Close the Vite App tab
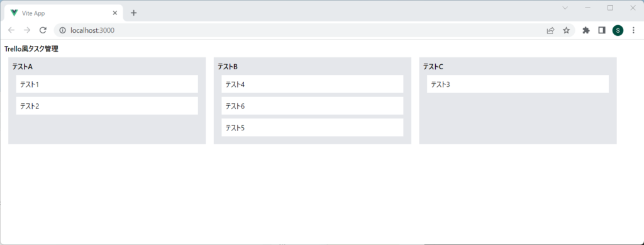644x245 pixels. pos(115,13)
